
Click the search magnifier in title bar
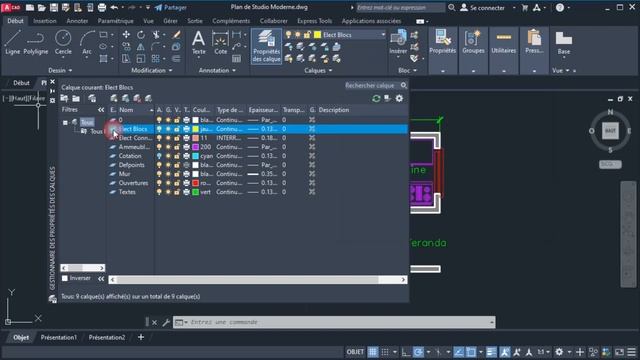pos(451,7)
